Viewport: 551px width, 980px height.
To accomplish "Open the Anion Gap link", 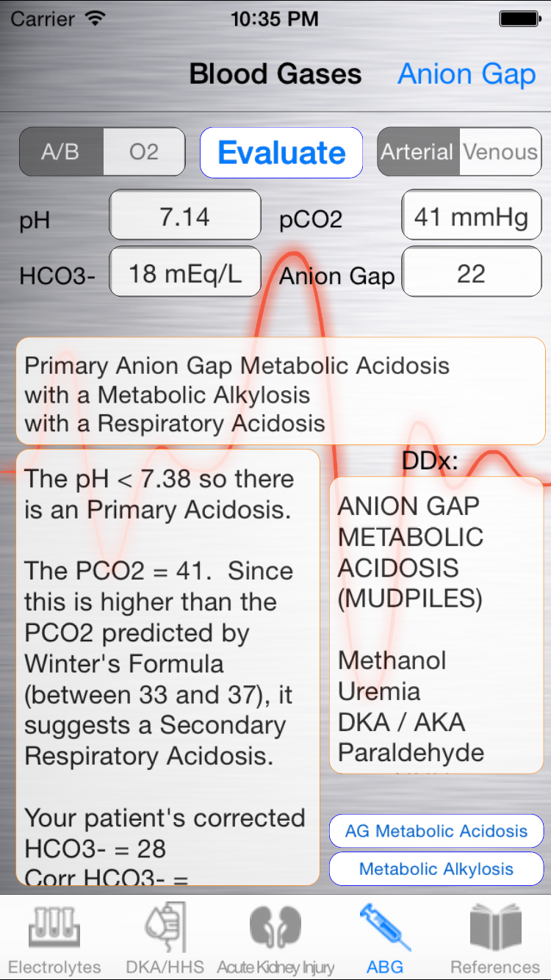I will pyautogui.click(x=467, y=74).
